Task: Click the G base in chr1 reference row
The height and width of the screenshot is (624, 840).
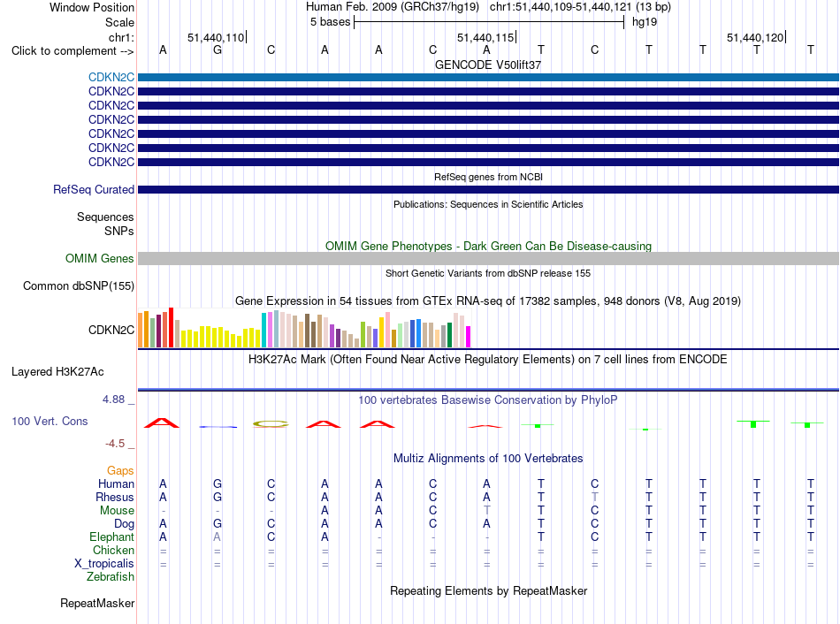Action: click(217, 49)
